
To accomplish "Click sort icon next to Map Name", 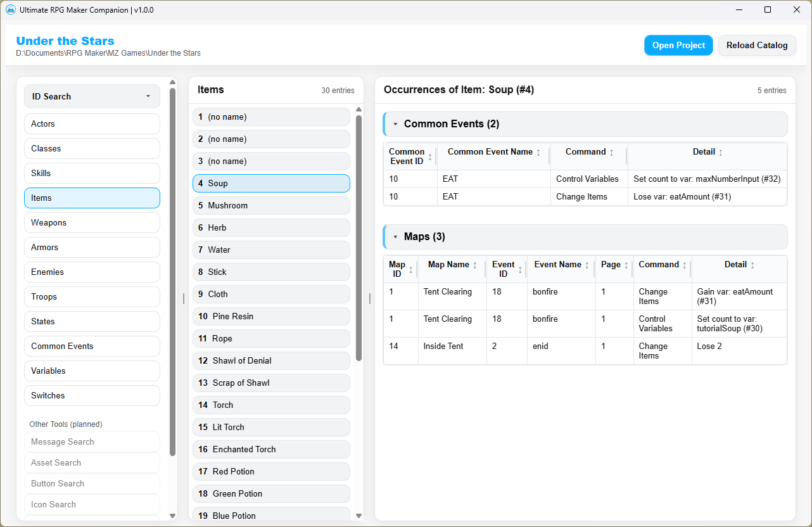I will tap(475, 265).
